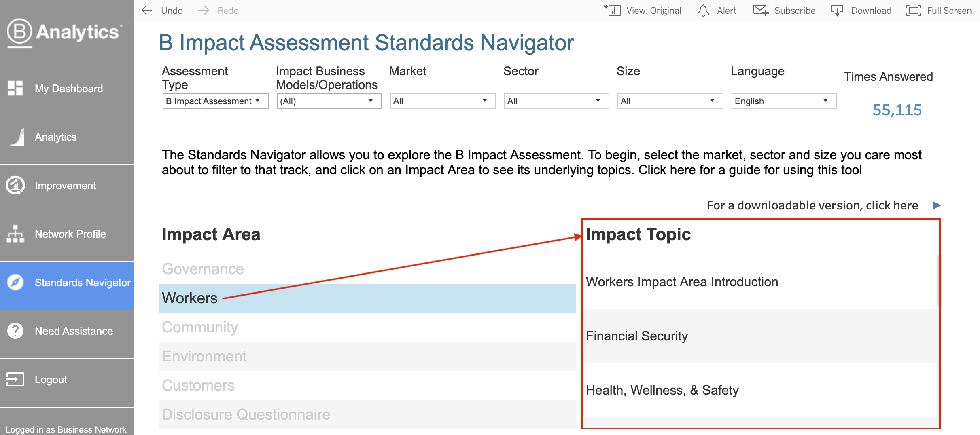Click the Subscribe envelope icon
The height and width of the screenshot is (435, 980).
pos(761,10)
